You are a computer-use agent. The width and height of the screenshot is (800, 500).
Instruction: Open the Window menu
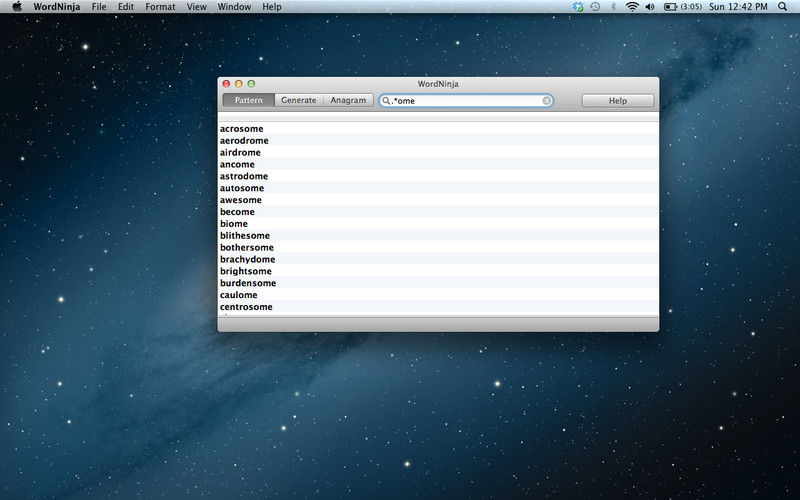(234, 7)
